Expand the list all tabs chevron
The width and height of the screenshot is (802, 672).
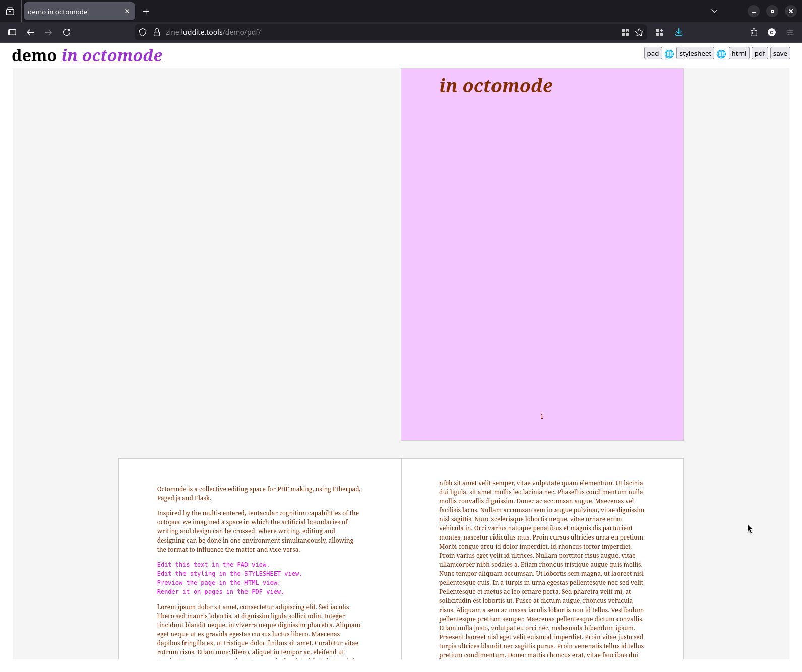point(714,11)
